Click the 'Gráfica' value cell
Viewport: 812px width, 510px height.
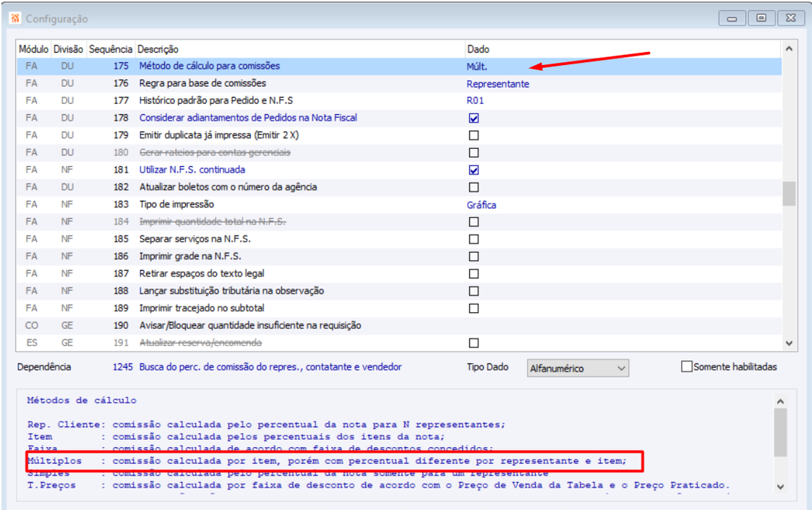(x=481, y=205)
